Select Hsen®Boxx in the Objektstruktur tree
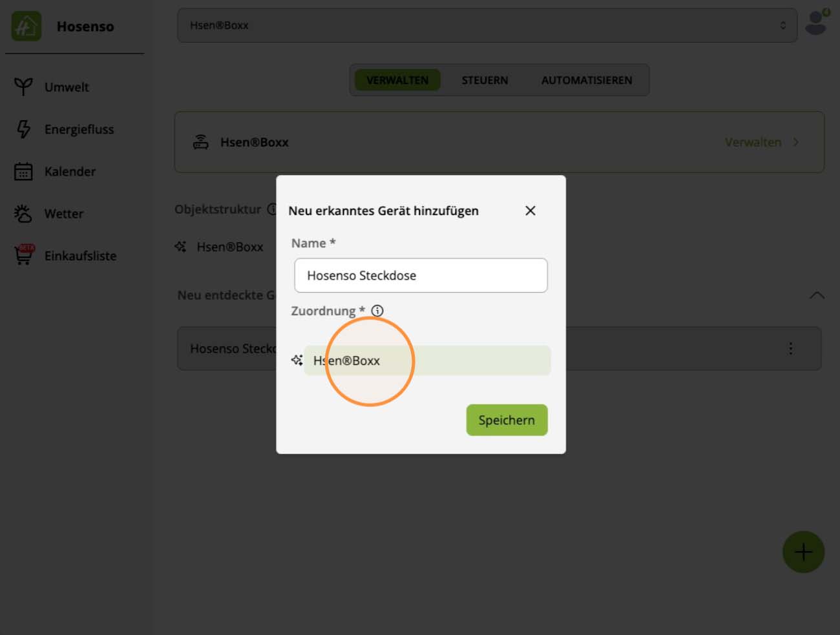The width and height of the screenshot is (840, 635). tap(230, 247)
